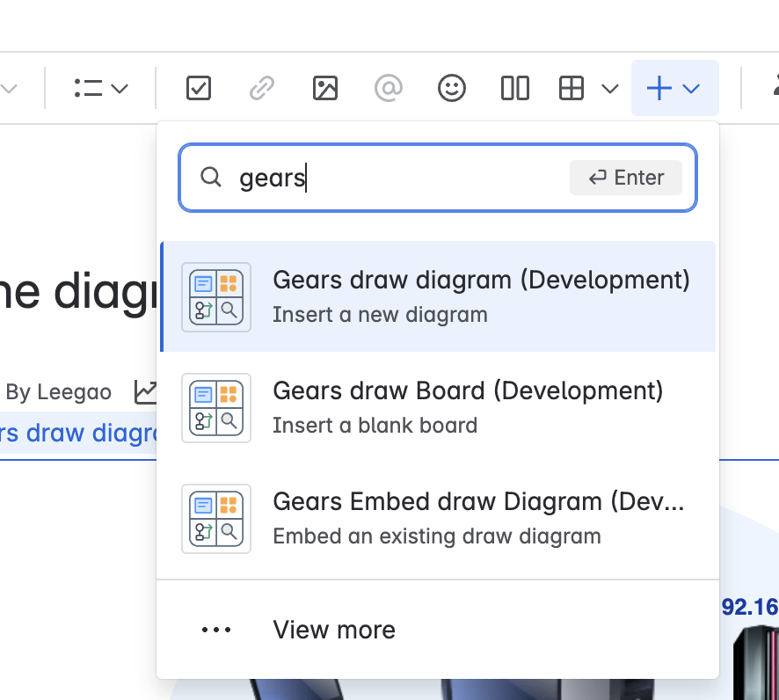Screen dimensions: 779x700
Task: Click the bullet list icon
Action: [x=88, y=89]
